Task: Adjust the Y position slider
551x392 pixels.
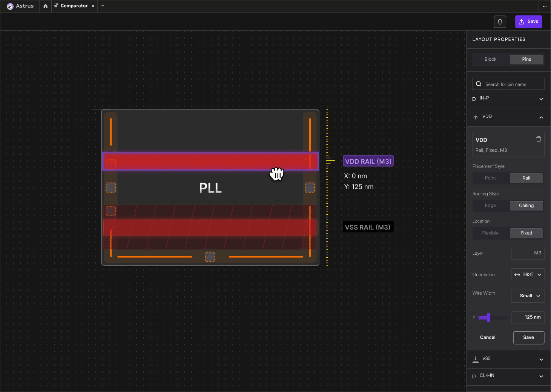Action: [x=488, y=318]
